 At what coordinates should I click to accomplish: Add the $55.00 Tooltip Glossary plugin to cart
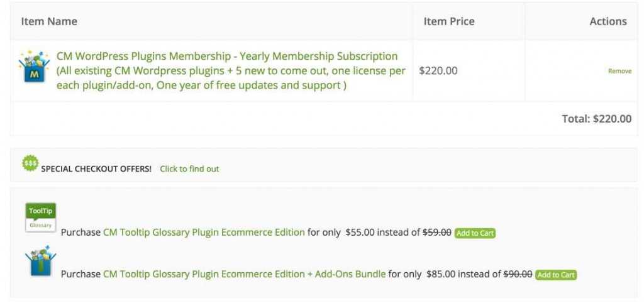475,233
